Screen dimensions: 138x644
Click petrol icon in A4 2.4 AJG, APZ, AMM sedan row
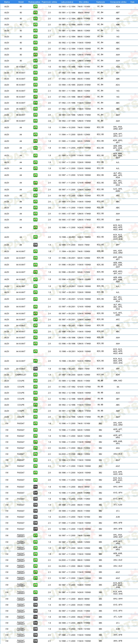click(x=35, y=189)
